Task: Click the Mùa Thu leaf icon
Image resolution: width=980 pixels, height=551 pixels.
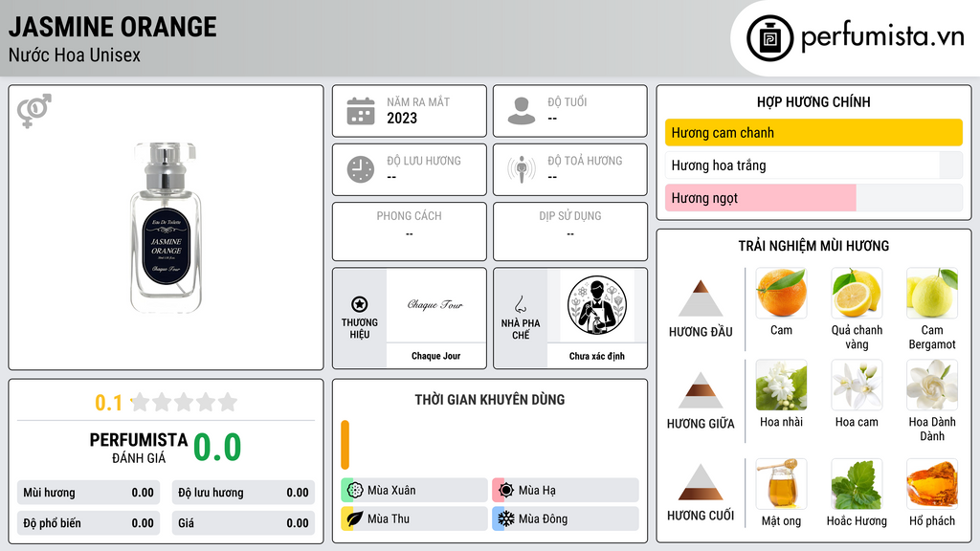Action: point(355,518)
